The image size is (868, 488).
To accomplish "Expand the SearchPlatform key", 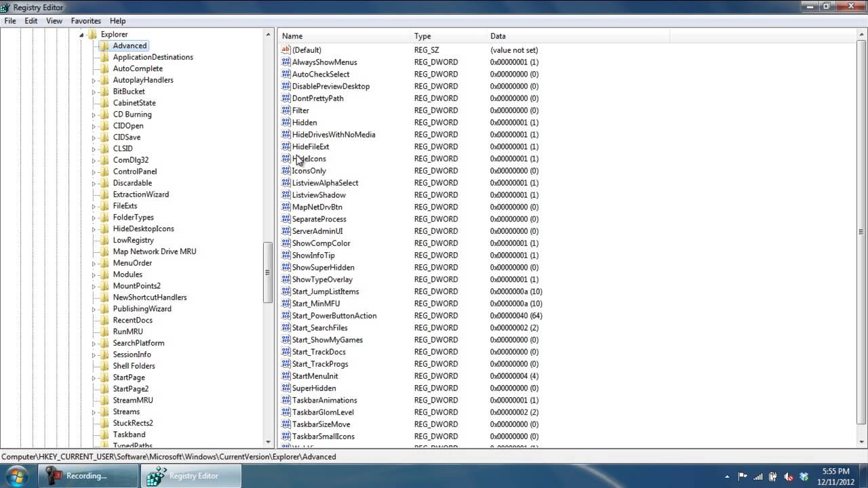I will pyautogui.click(x=94, y=344).
